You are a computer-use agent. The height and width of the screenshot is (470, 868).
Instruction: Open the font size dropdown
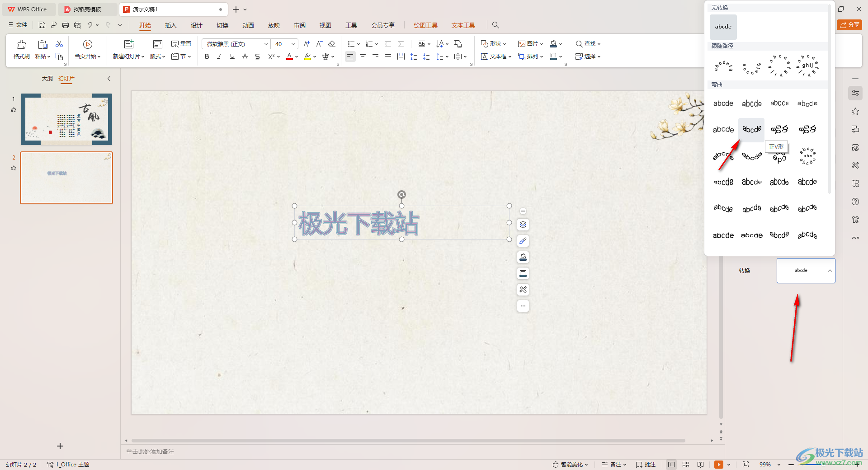(x=293, y=44)
